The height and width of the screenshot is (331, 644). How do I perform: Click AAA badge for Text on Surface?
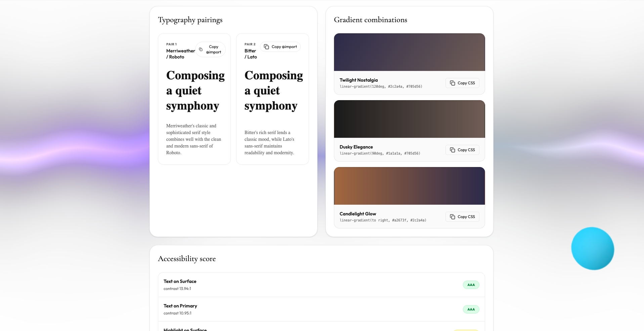point(471,285)
